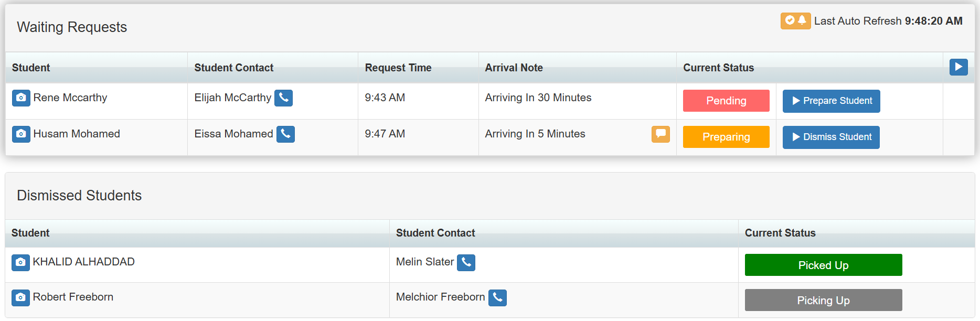The height and width of the screenshot is (321, 980).
Task: Click camera icon next to KHALID ALHADDAD
Action: 20,262
